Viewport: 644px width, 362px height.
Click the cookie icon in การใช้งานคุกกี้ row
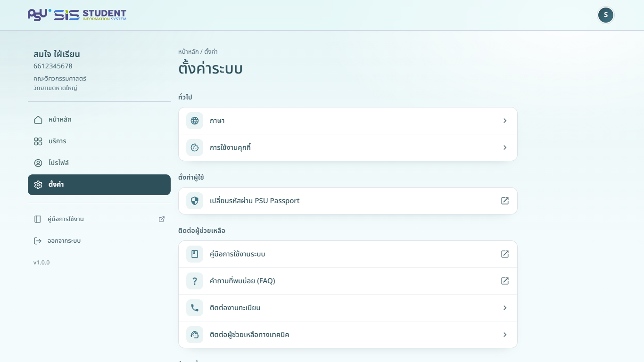pos(195,148)
